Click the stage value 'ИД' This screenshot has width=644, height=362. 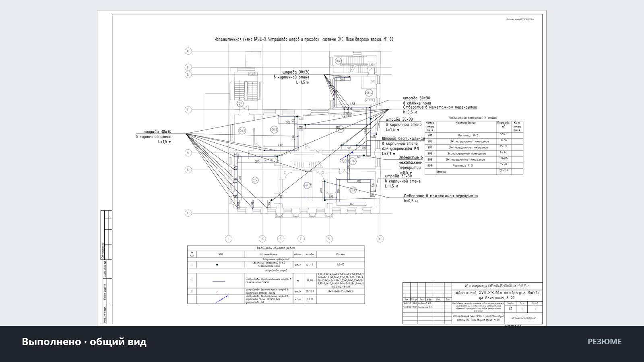[510, 309]
